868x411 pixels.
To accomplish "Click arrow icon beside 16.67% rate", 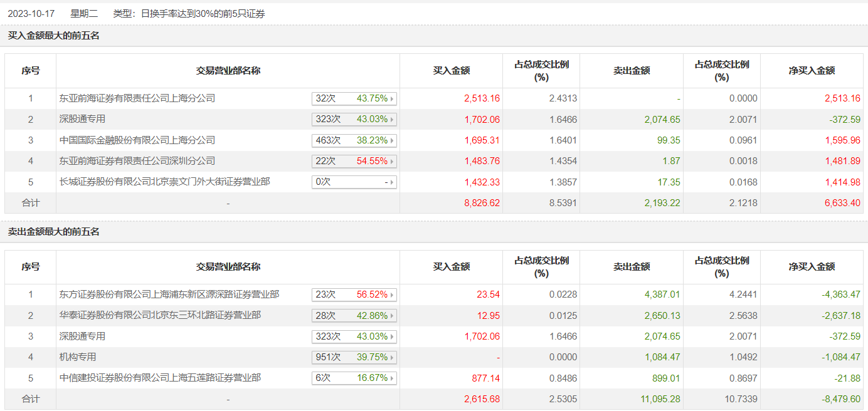I will (x=393, y=378).
